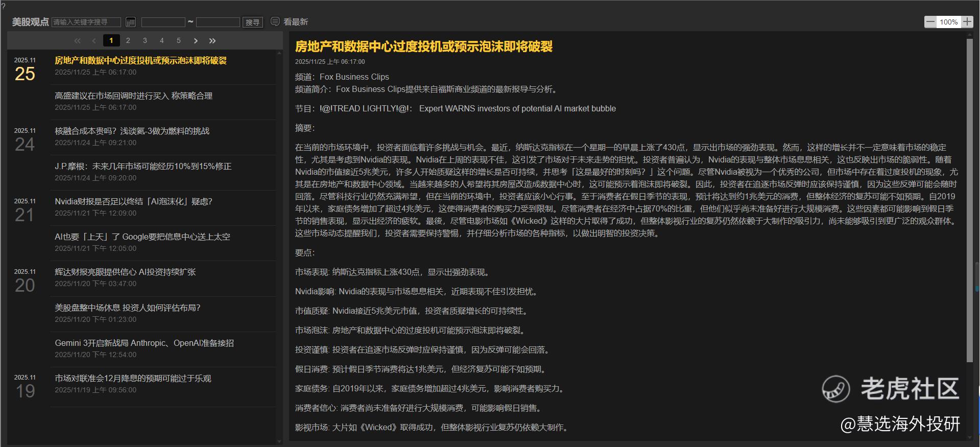Select page 2 in the pagination
Viewport: 980px width, 447px height.
coord(128,40)
